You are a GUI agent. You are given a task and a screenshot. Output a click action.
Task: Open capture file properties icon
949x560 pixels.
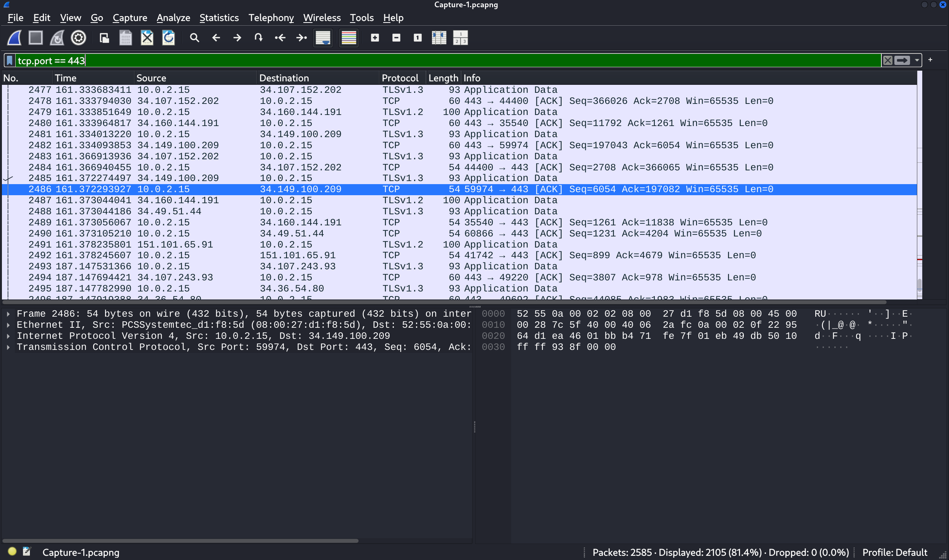coord(26,552)
